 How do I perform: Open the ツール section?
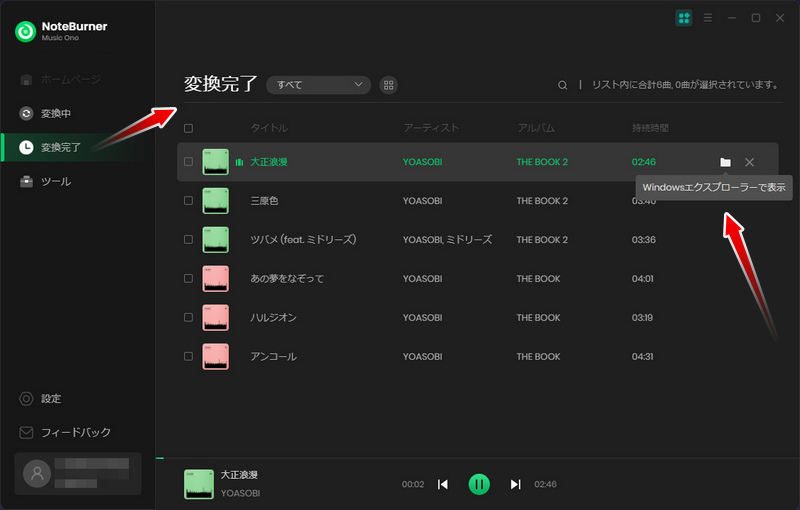pos(45,182)
